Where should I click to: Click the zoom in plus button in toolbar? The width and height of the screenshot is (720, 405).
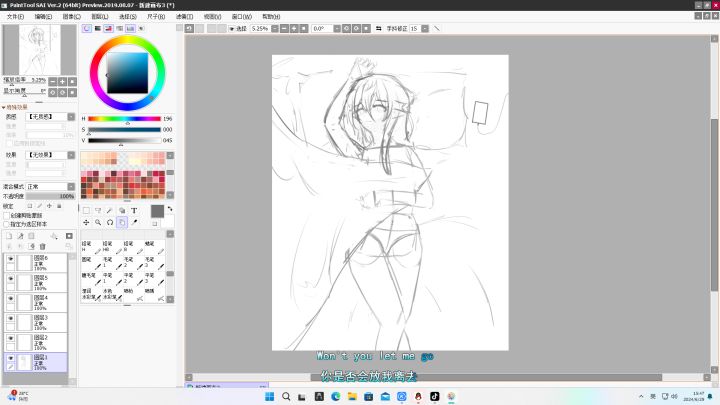294,28
